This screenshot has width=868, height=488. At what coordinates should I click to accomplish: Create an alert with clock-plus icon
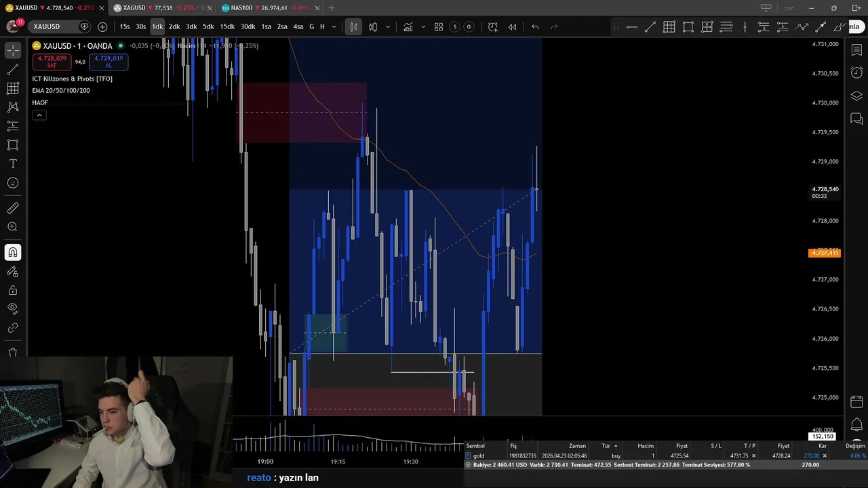point(493,26)
